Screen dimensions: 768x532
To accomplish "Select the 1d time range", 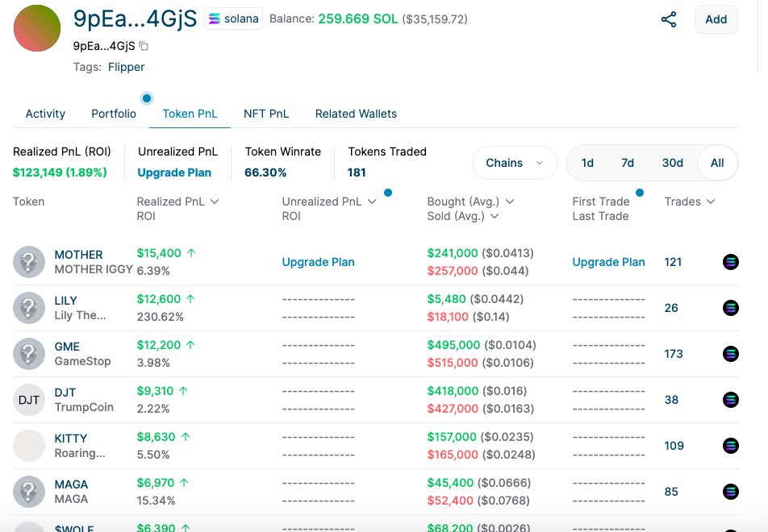I will pos(587,163).
